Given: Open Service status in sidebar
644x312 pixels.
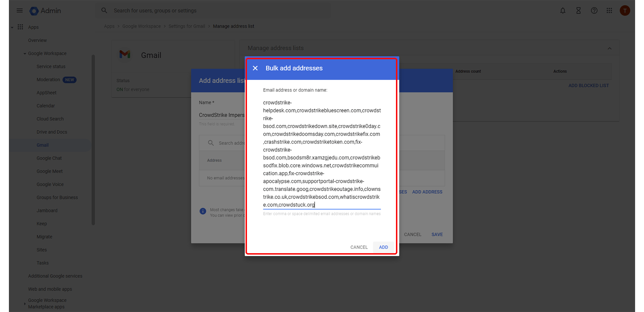Looking at the screenshot, I should [x=51, y=67].
